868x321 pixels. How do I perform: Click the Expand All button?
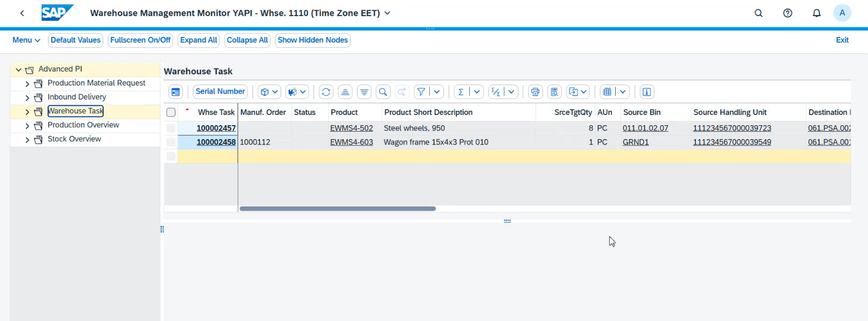[x=198, y=40]
